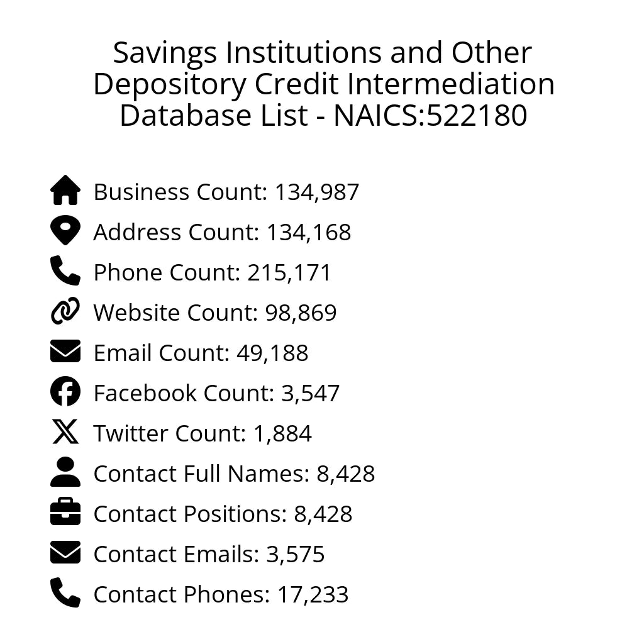Select the Business Count: 134,987 text

(x=226, y=192)
